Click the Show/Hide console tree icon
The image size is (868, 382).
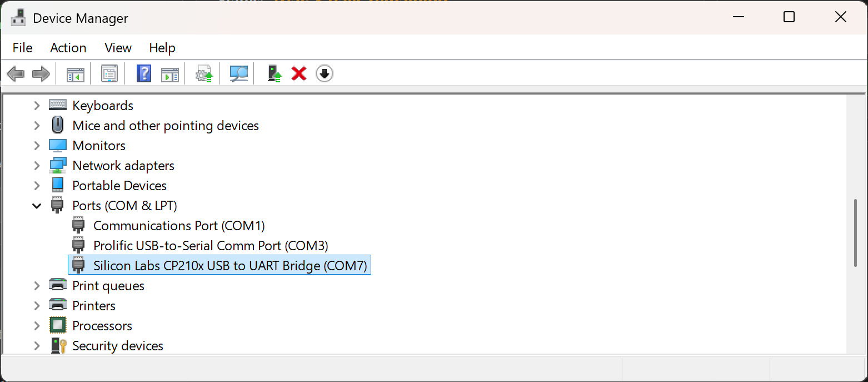(74, 73)
